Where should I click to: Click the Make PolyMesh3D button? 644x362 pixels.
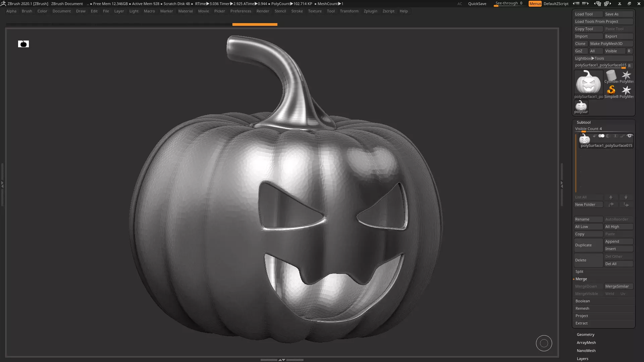tap(610, 44)
